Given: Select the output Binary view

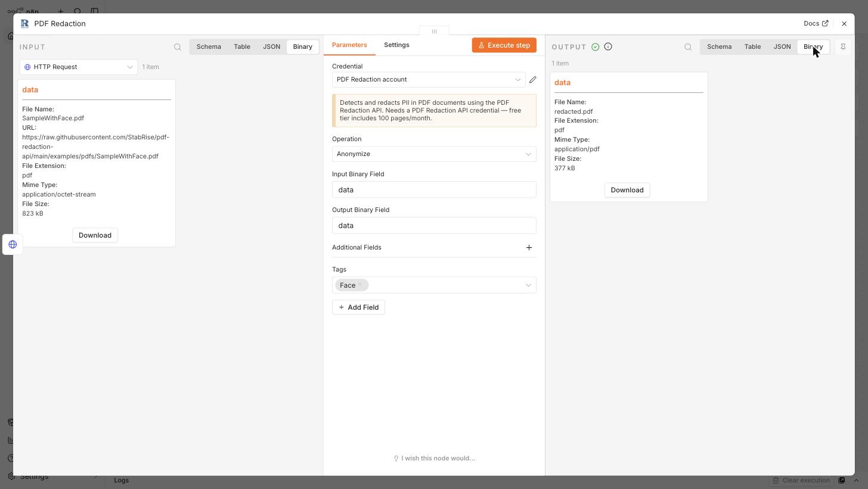Looking at the screenshot, I should pos(813,46).
